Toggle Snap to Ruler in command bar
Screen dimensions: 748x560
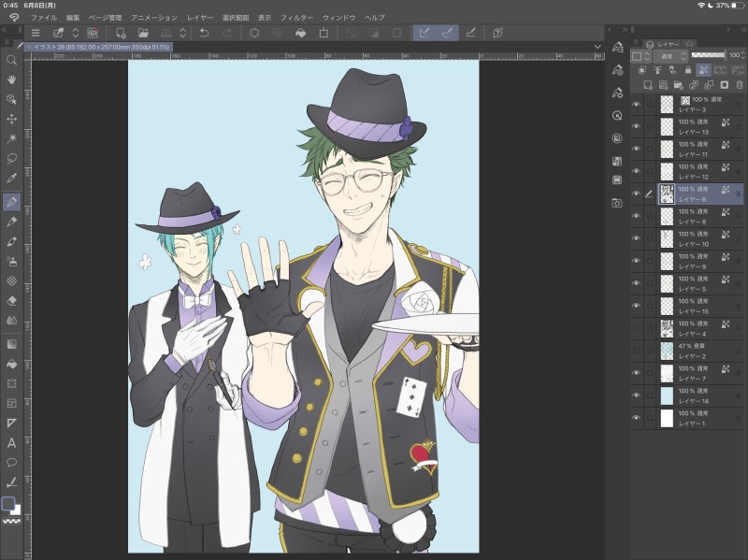[x=424, y=33]
